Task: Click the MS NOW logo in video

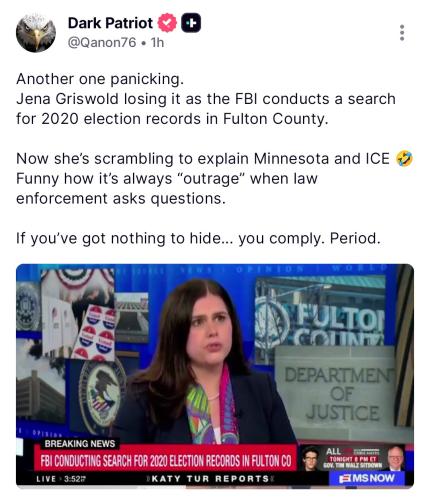Action: click(x=367, y=478)
